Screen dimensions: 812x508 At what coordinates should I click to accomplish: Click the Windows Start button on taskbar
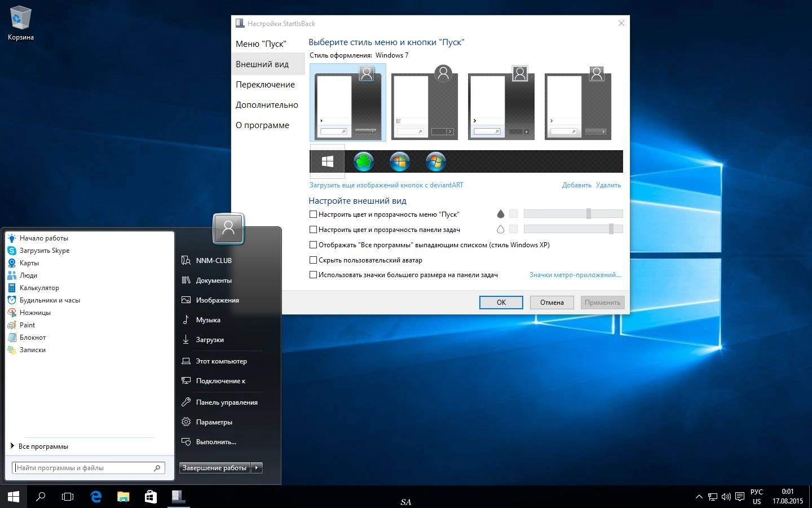(13, 497)
